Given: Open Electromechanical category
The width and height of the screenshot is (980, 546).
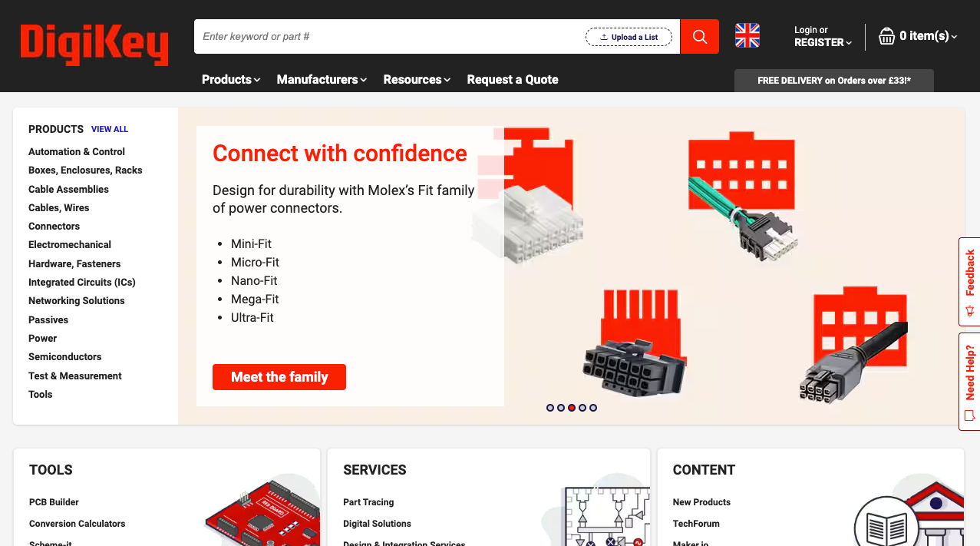Looking at the screenshot, I should (70, 245).
